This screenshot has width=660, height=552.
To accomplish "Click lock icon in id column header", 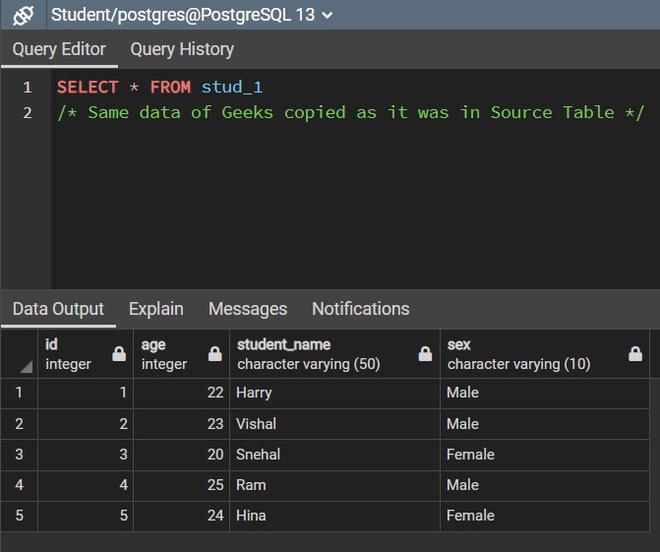I will pyautogui.click(x=119, y=354).
